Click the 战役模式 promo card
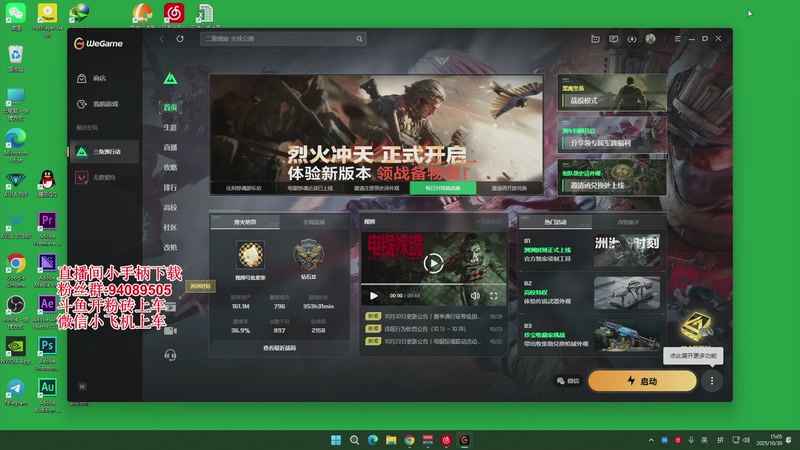Screen dimensions: 800x450 click(612, 92)
